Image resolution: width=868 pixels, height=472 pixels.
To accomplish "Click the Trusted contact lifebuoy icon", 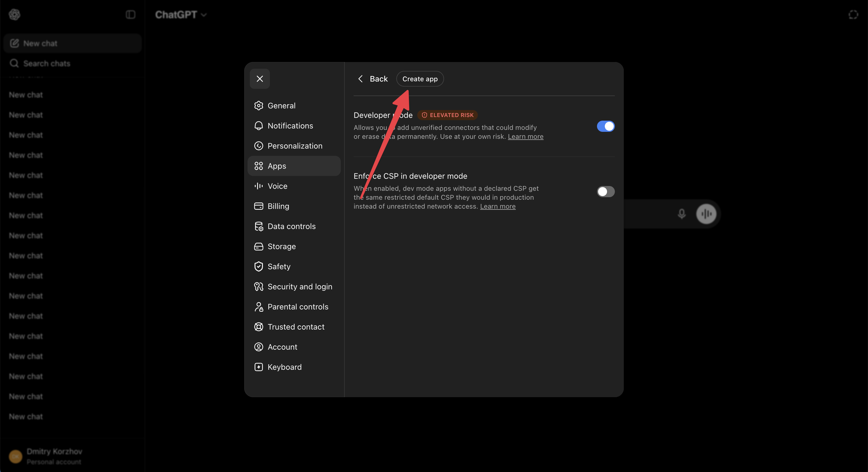I will click(258, 327).
